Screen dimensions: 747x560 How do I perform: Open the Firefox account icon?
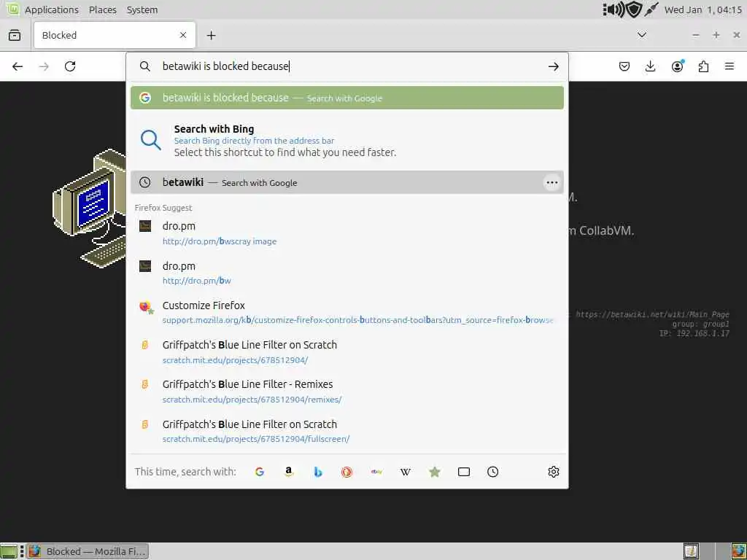coord(677,66)
